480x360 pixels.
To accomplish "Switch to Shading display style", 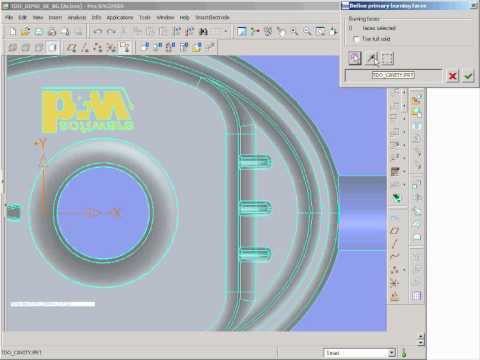I will pos(52,47).
